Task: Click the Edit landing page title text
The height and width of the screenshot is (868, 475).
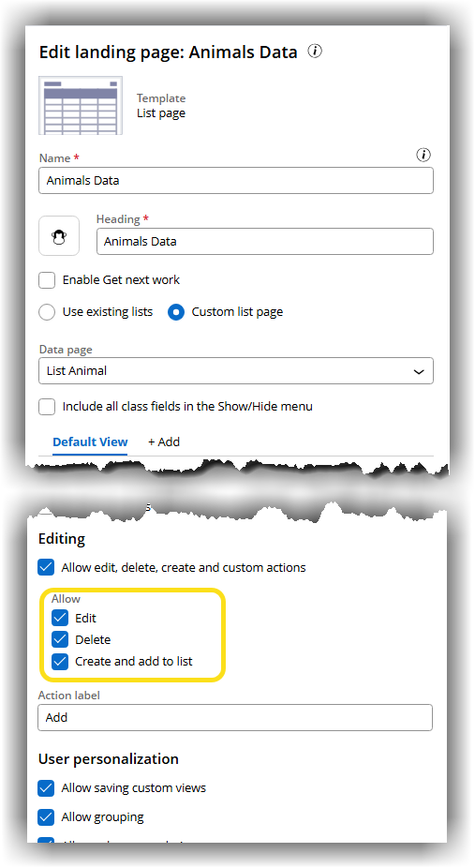Action: click(x=168, y=52)
